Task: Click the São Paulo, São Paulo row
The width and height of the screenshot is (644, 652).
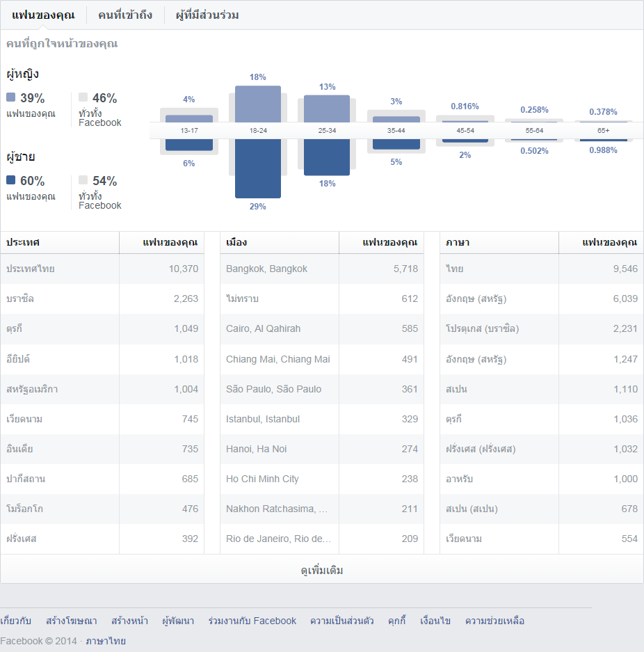Action: (x=322, y=389)
